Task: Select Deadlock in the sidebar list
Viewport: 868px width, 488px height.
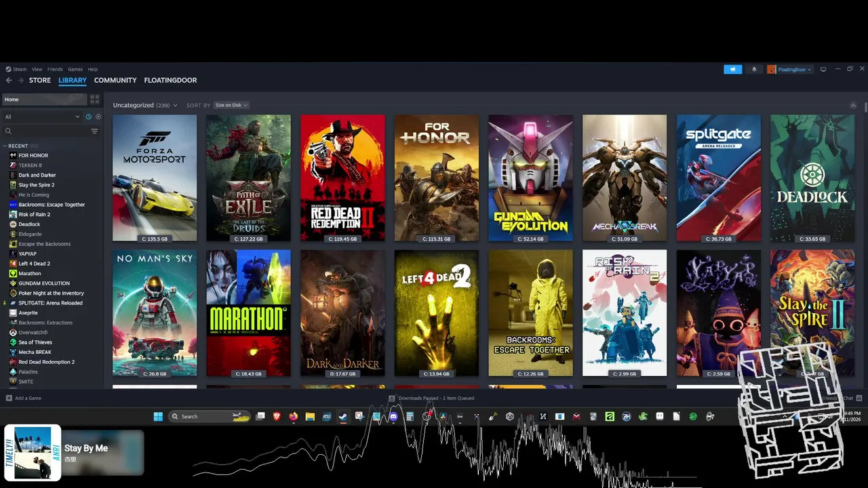Action: point(29,224)
